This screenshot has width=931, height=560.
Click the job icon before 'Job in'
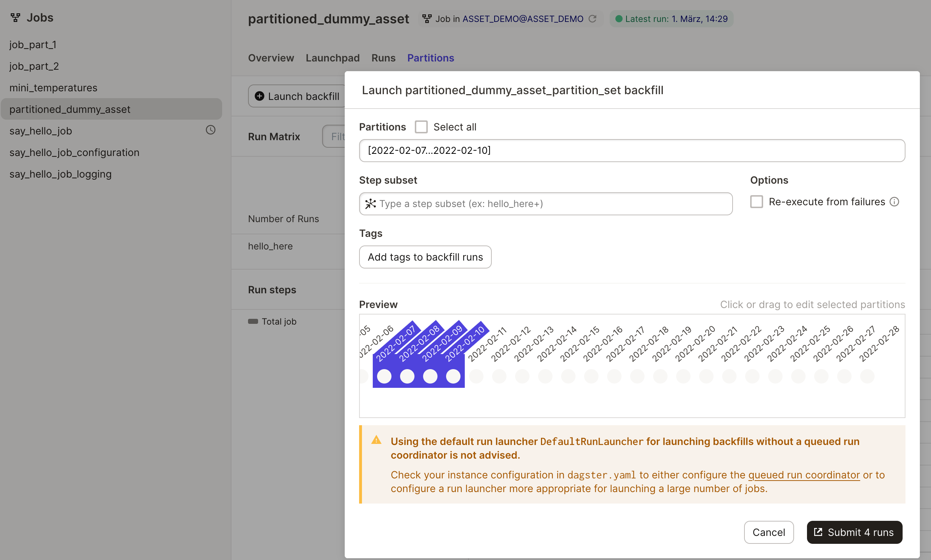pos(427,18)
